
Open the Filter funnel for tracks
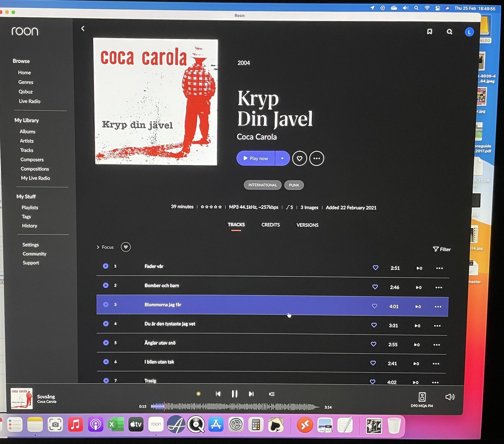coord(442,249)
